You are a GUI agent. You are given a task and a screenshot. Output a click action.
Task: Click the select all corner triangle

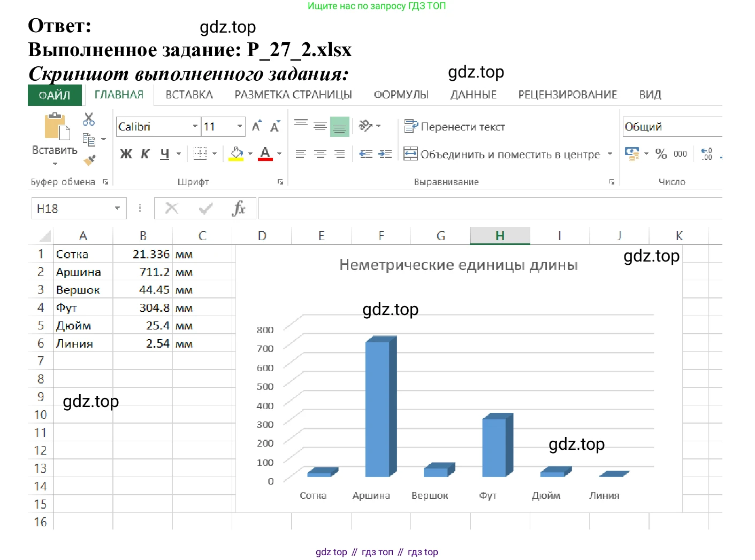tap(45, 235)
